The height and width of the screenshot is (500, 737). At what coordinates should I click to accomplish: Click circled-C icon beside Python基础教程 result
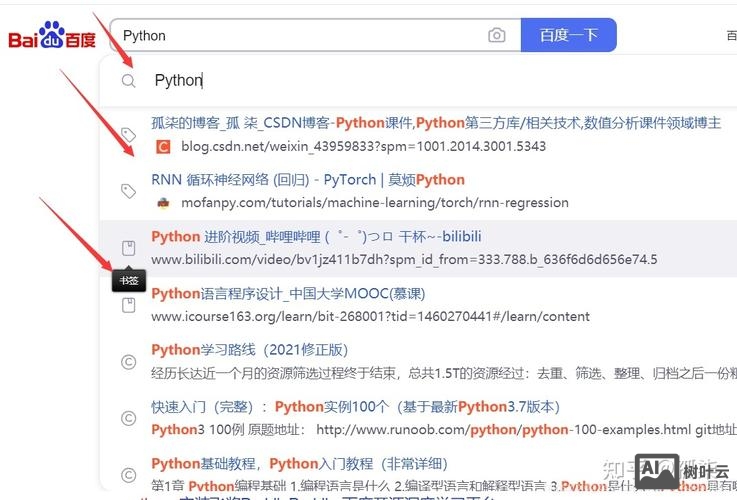pyautogui.click(x=128, y=475)
